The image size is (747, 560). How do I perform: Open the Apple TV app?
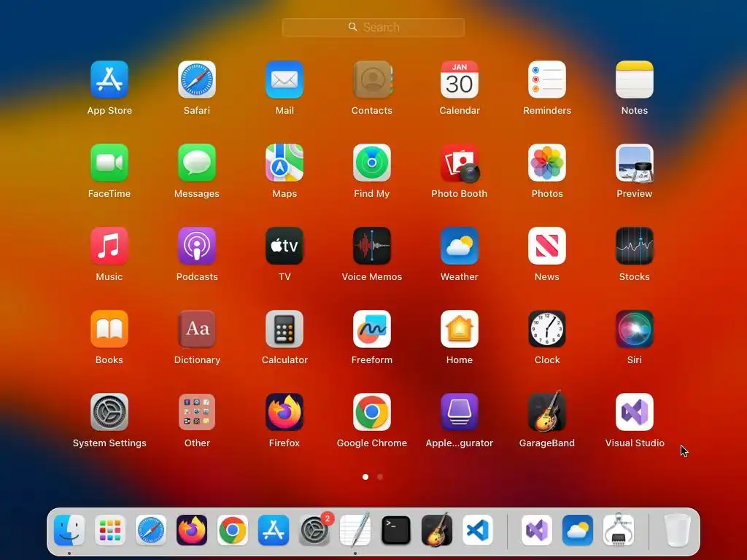[x=285, y=246]
